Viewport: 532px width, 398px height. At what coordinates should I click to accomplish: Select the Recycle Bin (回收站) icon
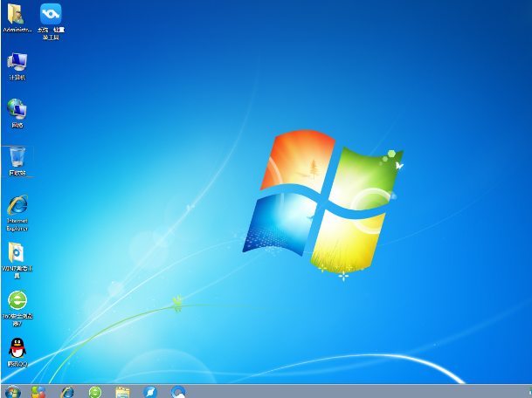(17, 161)
